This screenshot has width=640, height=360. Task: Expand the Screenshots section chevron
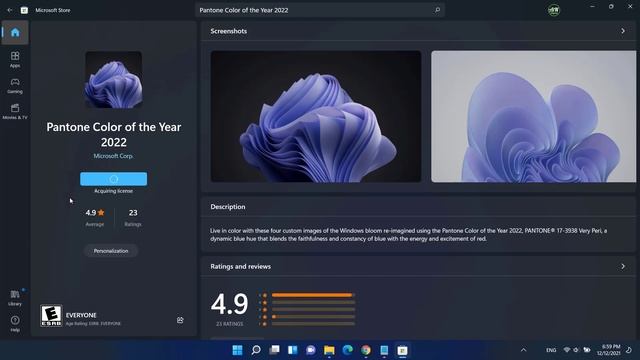click(x=623, y=31)
